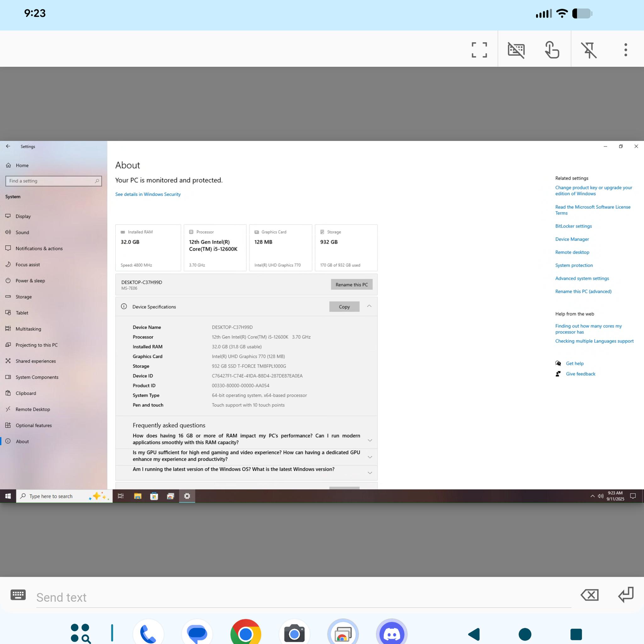Tap the fullscreen icon in remote toolbar
Viewport: 644px width, 644px height.
(x=479, y=50)
